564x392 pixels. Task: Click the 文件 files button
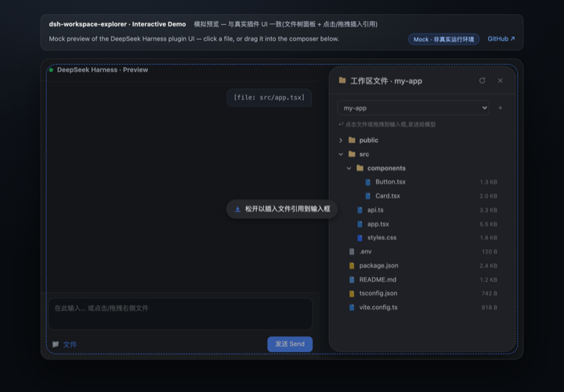click(x=70, y=344)
